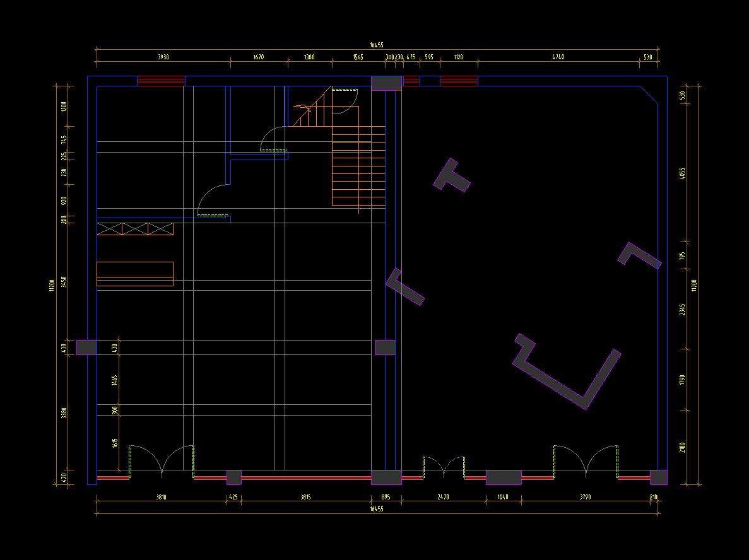This screenshot has width=749, height=560.
Task: Click the 4740 dimension label
Action: [558, 57]
